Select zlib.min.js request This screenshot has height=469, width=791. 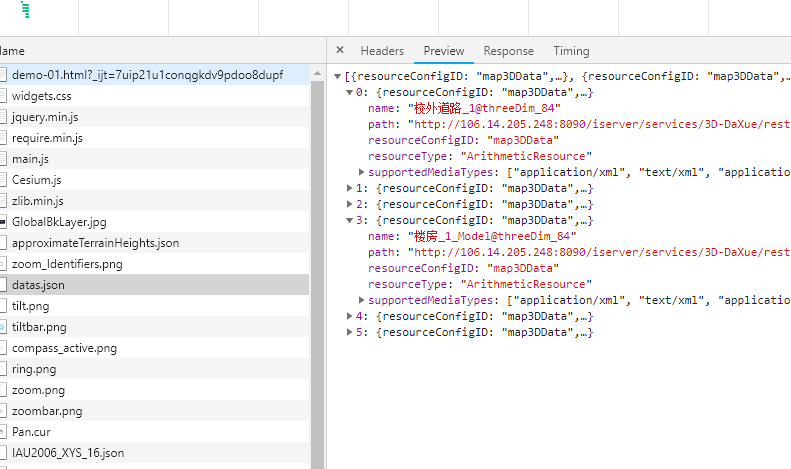click(x=154, y=201)
